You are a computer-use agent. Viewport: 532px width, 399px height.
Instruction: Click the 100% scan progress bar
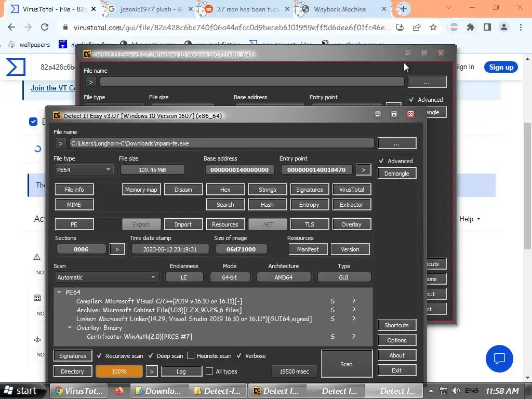[119, 371]
